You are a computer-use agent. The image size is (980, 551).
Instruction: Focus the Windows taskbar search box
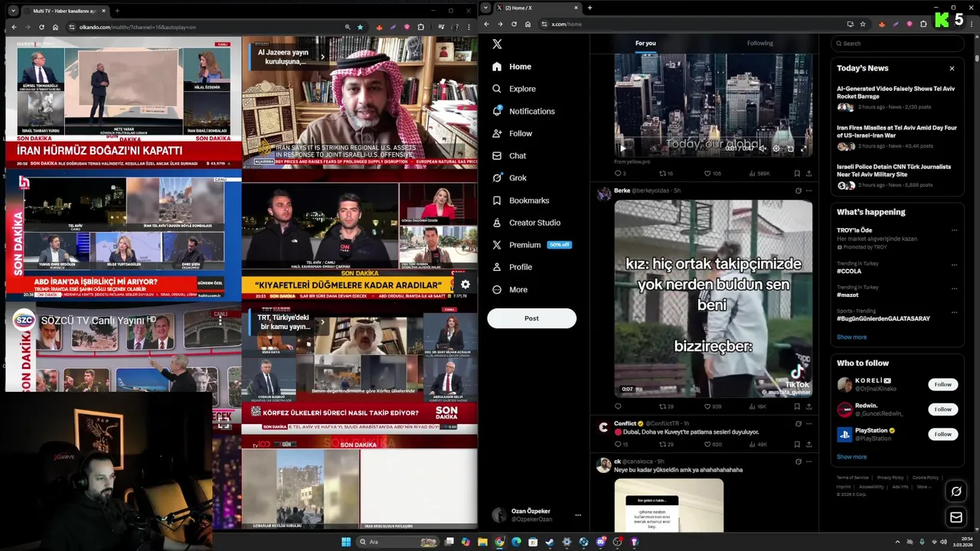398,542
